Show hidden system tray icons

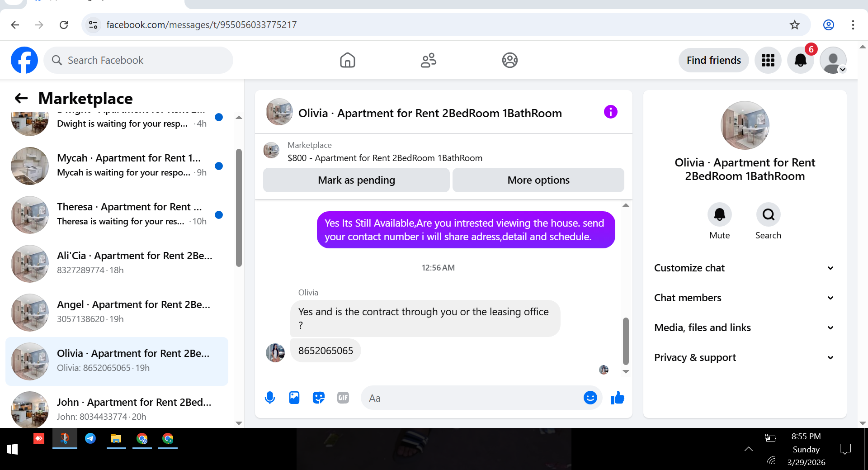click(749, 449)
